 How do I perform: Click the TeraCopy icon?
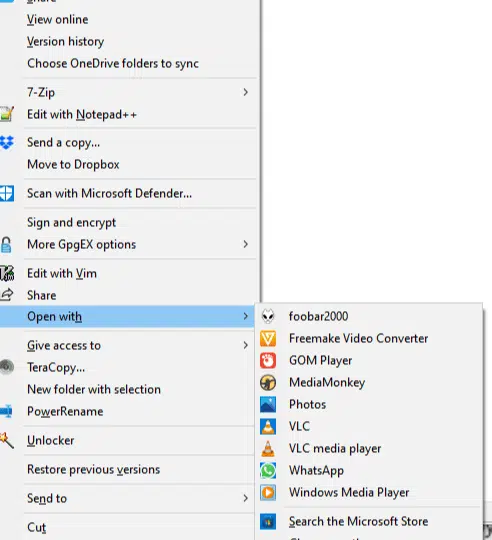pos(7,367)
